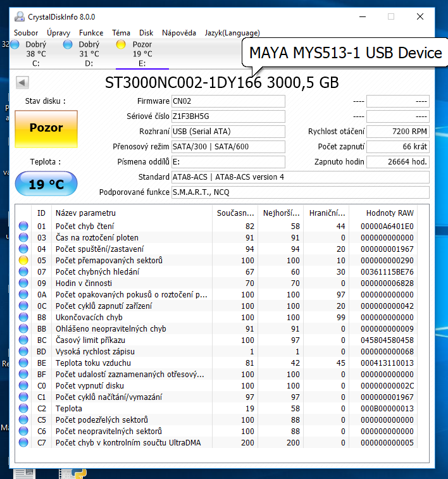Click the yellow status orb for ID 05
This screenshot has width=448, height=479.
point(24,260)
